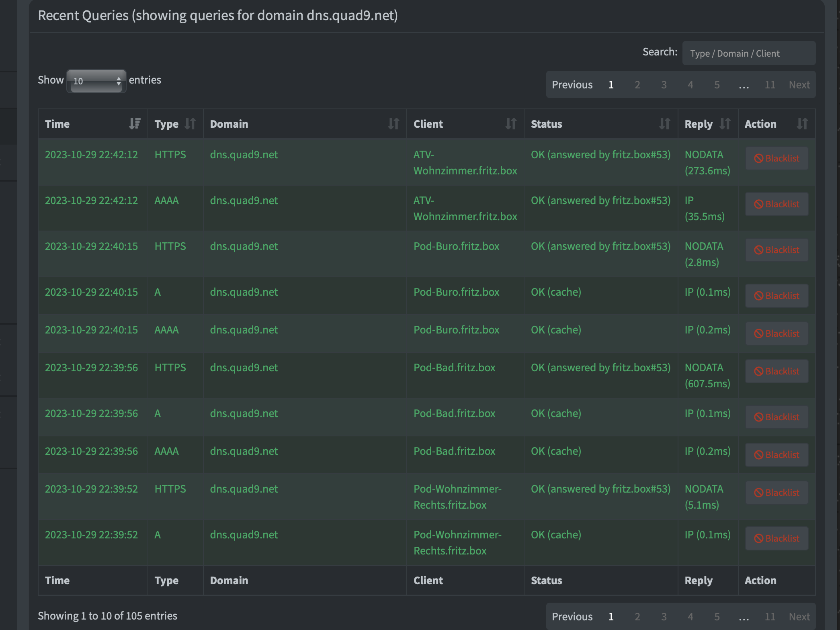Go to page 5 in top pagination
The width and height of the screenshot is (840, 630).
717,85
